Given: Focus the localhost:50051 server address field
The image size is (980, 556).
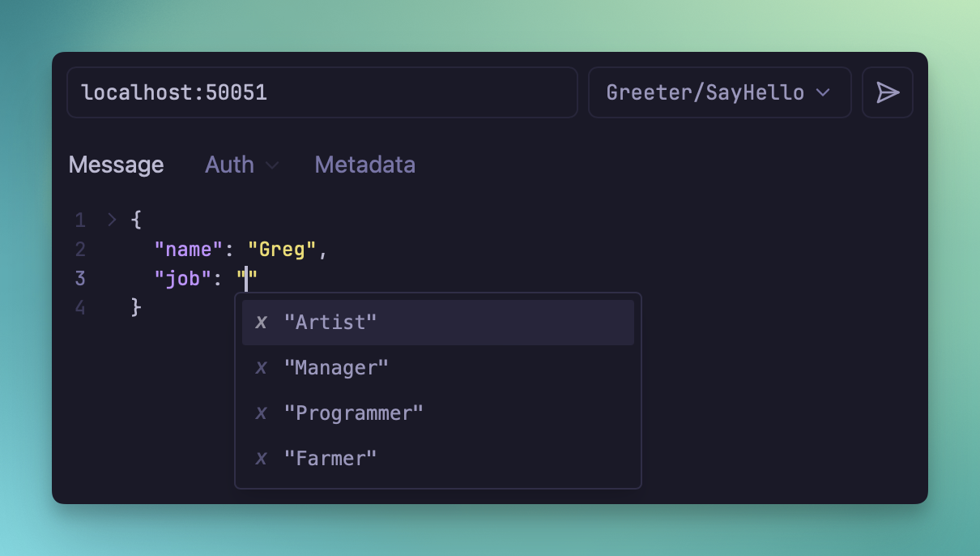Looking at the screenshot, I should [x=322, y=92].
